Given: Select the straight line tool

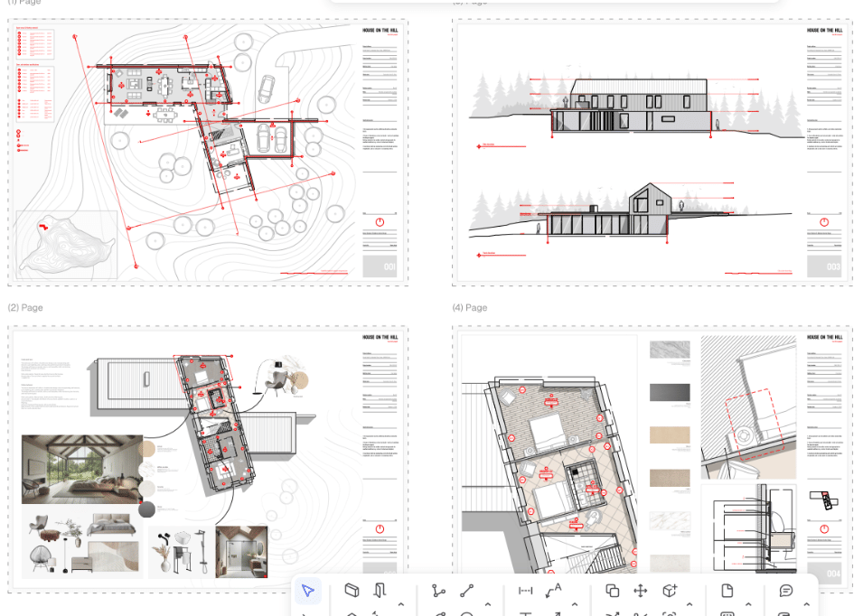Looking at the screenshot, I should pos(466,591).
